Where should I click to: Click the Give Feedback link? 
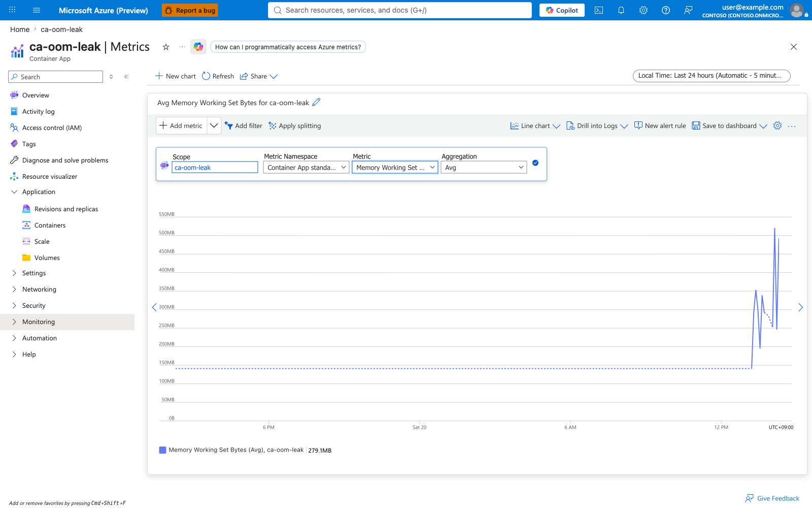click(772, 498)
